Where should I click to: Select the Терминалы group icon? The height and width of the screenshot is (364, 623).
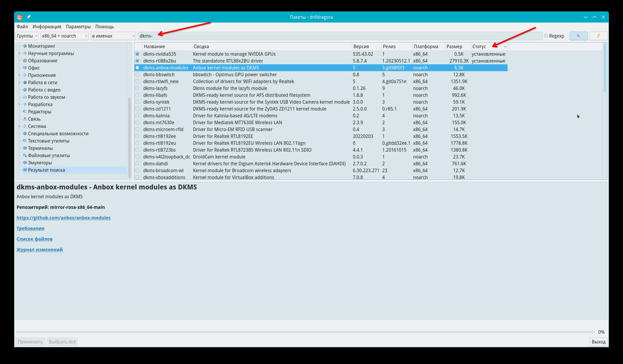coord(25,148)
